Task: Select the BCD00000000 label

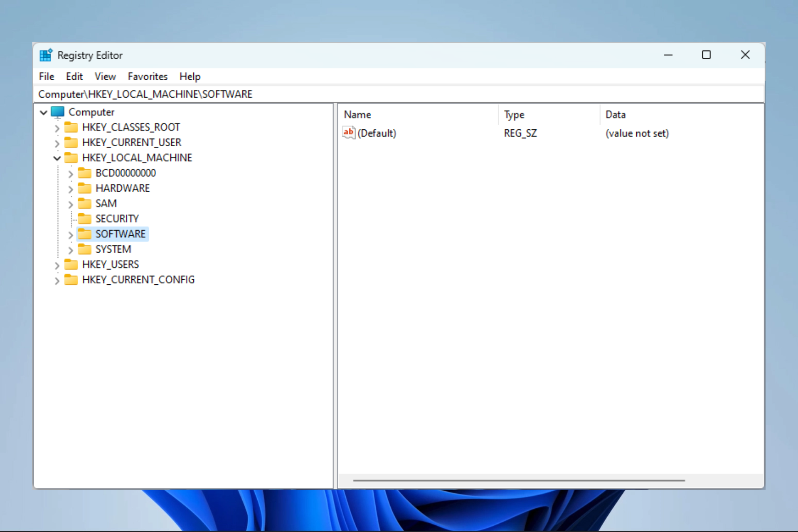Action: click(126, 173)
